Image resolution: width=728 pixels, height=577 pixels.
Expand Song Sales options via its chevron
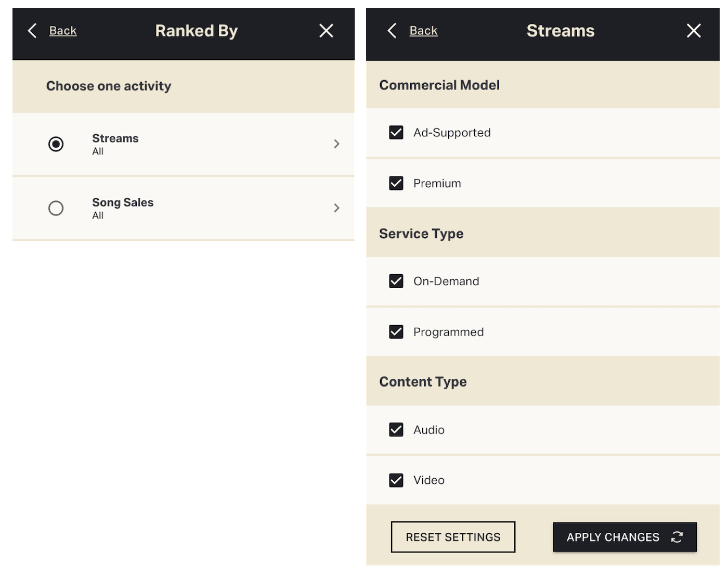[336, 208]
